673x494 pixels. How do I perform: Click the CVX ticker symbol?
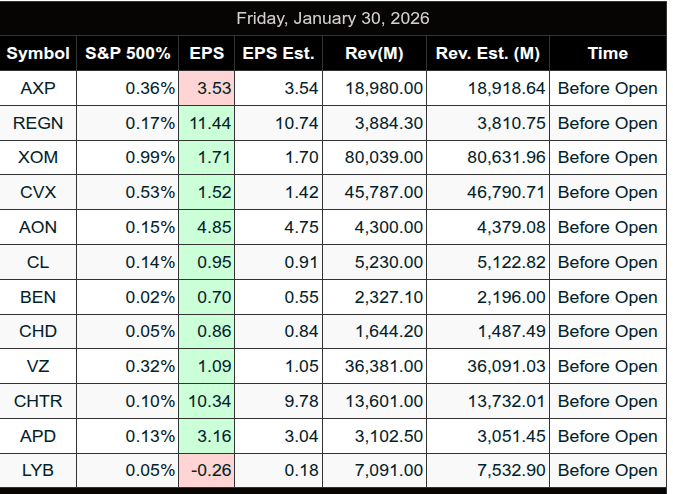pos(38,192)
